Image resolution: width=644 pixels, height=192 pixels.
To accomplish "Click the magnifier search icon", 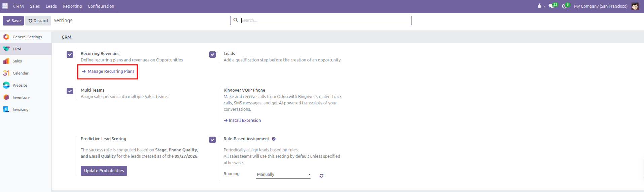I will point(236,20).
